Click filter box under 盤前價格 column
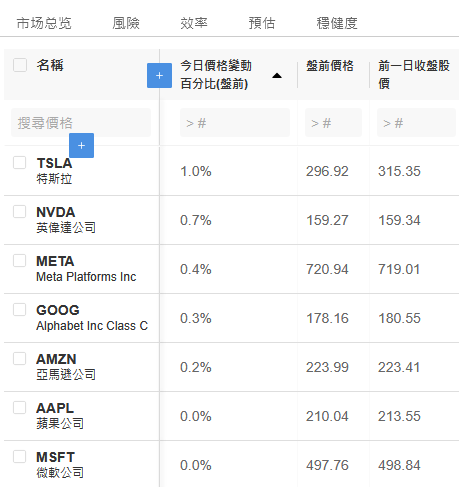The width and height of the screenshot is (459, 487). click(333, 123)
